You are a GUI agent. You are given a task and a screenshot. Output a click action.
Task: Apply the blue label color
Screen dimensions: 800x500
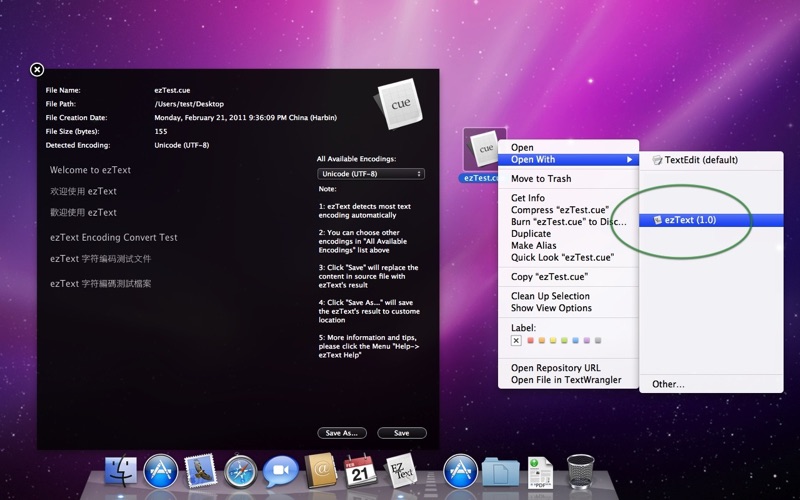coord(576,340)
